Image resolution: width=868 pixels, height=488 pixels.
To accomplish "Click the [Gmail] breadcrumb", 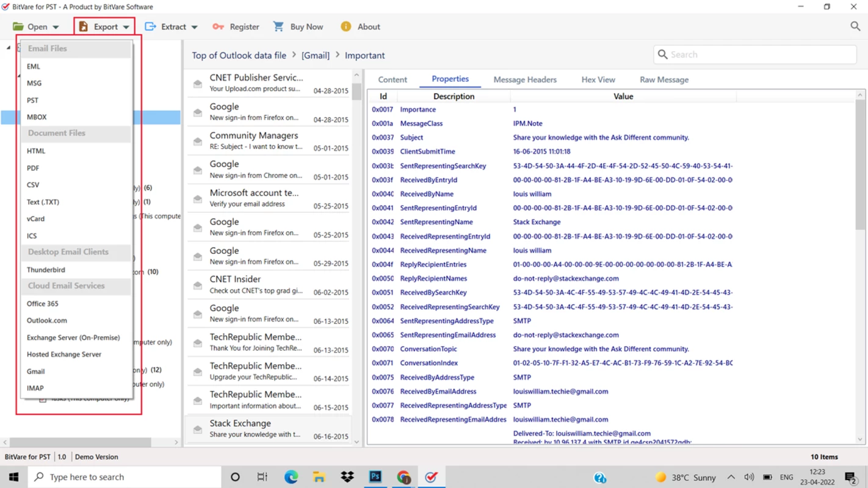I will point(316,56).
